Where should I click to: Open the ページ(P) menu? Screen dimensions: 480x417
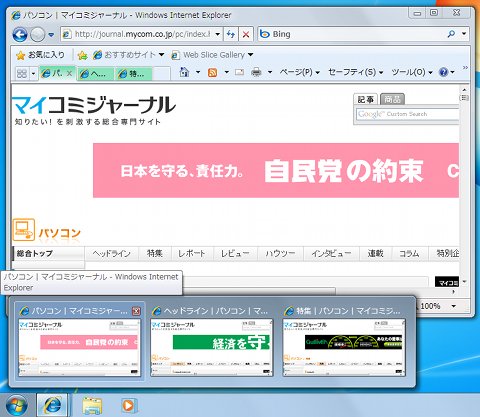[299, 72]
